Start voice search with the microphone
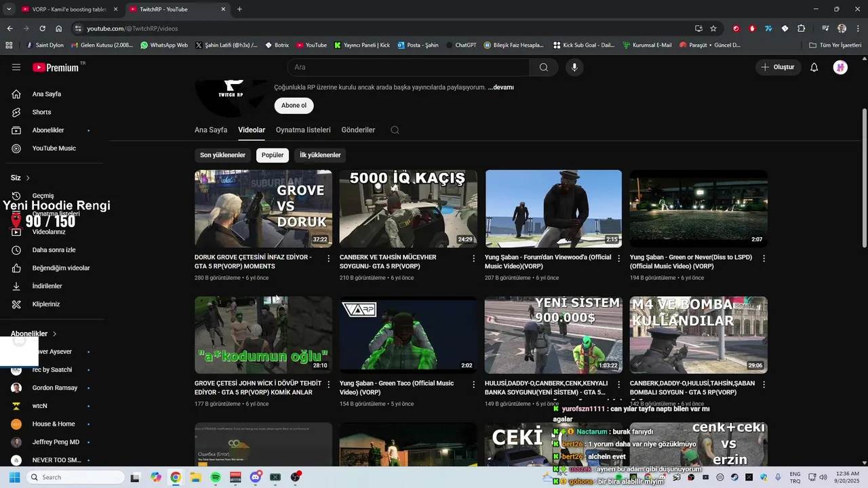The width and height of the screenshot is (868, 488). [574, 67]
